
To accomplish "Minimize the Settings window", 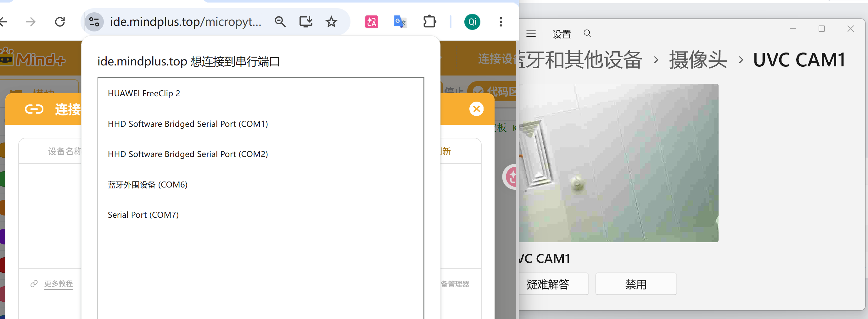I will pos(792,29).
